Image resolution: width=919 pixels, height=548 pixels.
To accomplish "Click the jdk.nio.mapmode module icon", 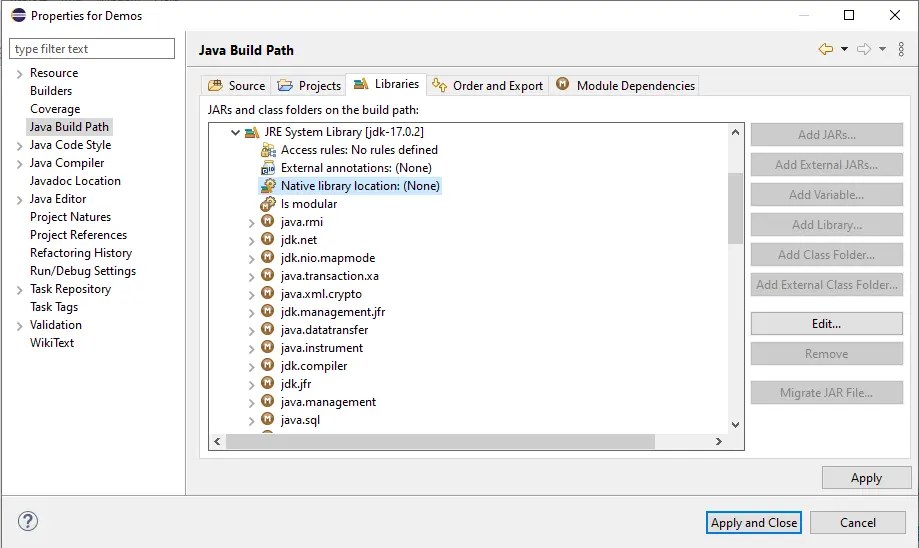I will coord(267,257).
